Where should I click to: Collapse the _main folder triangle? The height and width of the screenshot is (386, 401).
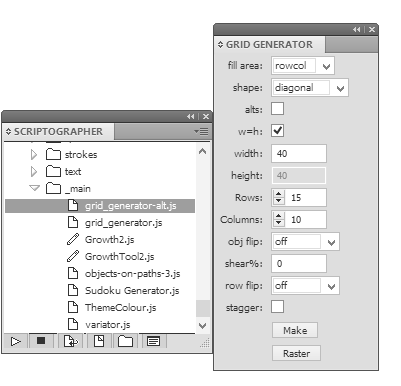click(x=35, y=188)
